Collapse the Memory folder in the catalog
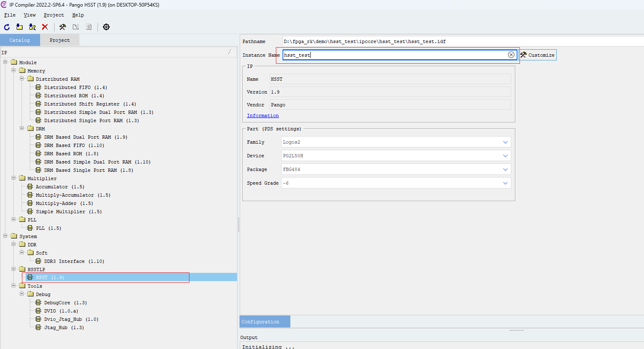This screenshot has height=349, width=644. tap(13, 70)
